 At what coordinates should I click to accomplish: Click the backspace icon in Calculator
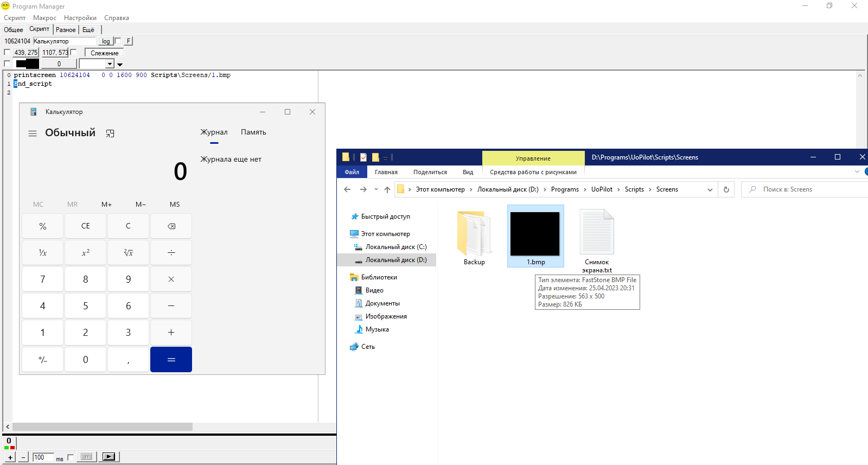(171, 226)
